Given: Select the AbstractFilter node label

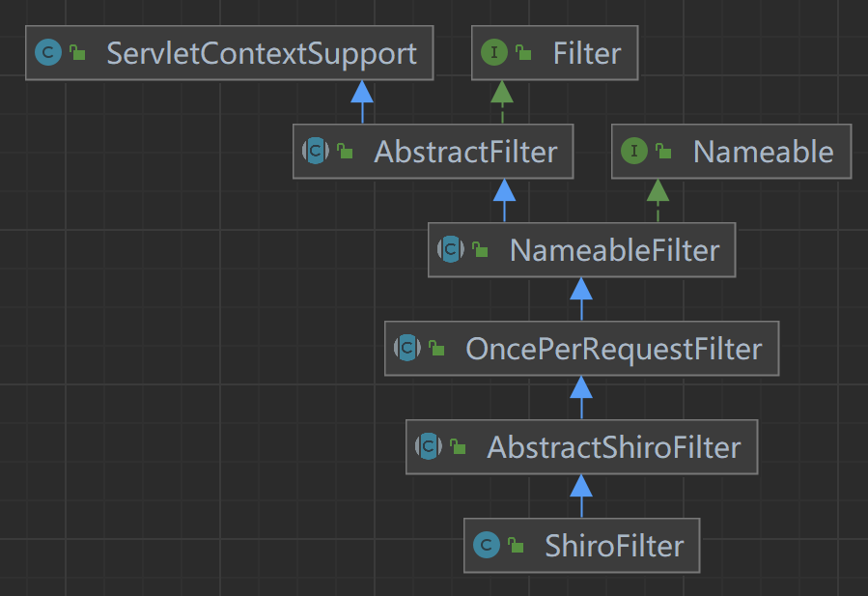Looking at the screenshot, I should click(465, 152).
